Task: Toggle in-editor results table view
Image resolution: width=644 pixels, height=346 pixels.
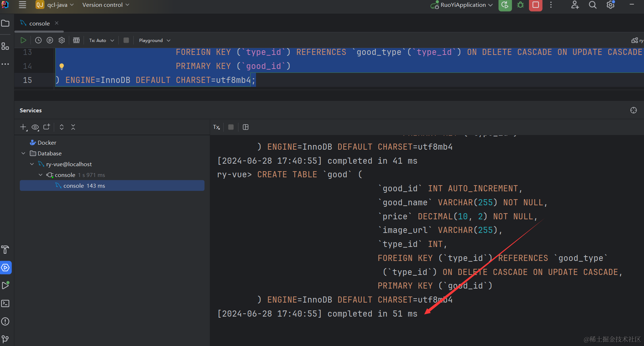Action: [x=76, y=40]
